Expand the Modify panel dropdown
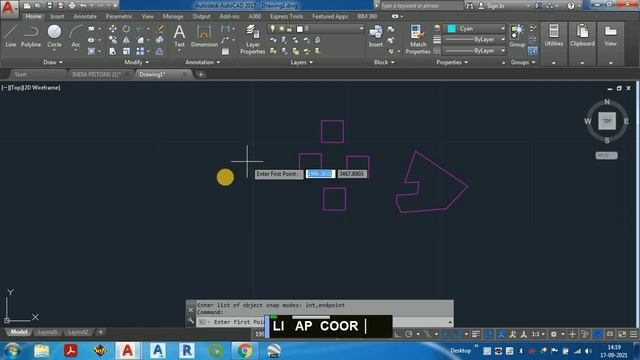The width and height of the screenshot is (640, 360). 137,62
